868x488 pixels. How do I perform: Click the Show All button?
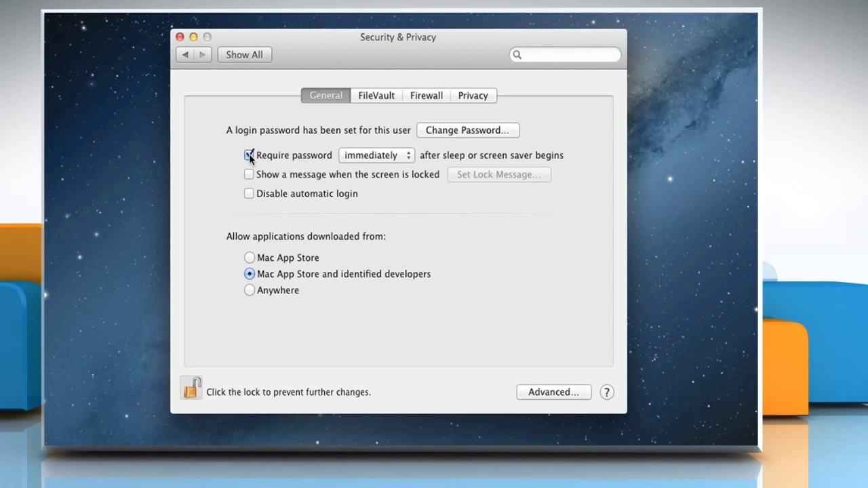pyautogui.click(x=244, y=54)
